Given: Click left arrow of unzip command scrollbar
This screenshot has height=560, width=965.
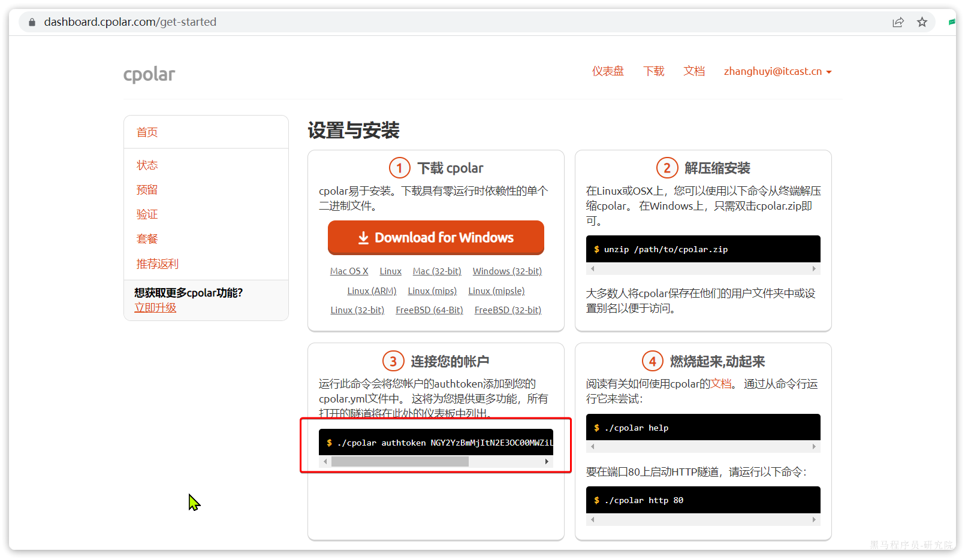Looking at the screenshot, I should tap(593, 269).
